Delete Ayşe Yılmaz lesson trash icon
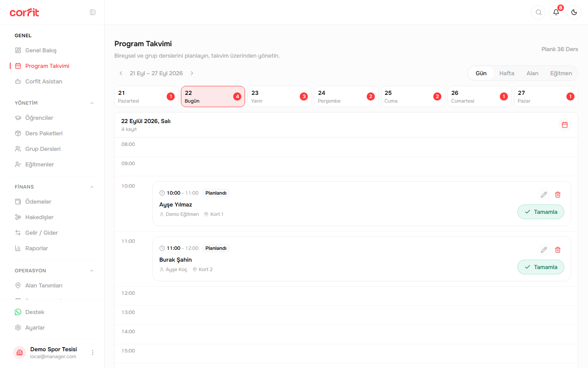The width and height of the screenshot is (588, 368). click(x=558, y=195)
